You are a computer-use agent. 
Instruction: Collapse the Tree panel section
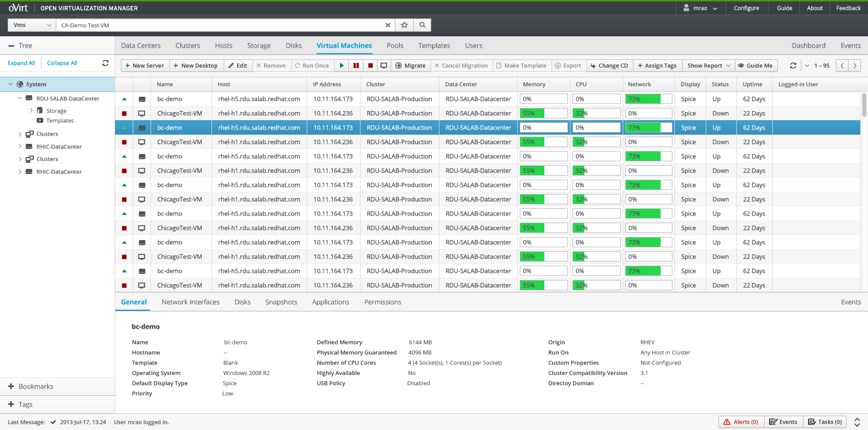(x=11, y=46)
